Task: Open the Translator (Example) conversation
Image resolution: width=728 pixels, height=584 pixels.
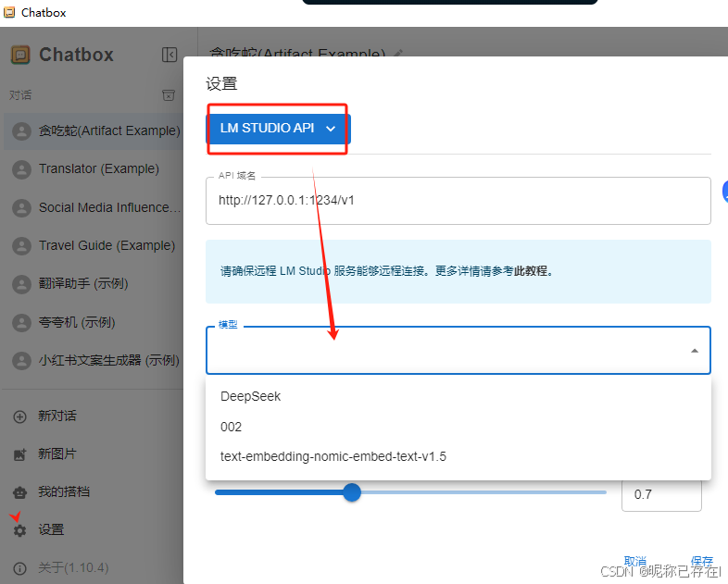Action: tap(94, 168)
